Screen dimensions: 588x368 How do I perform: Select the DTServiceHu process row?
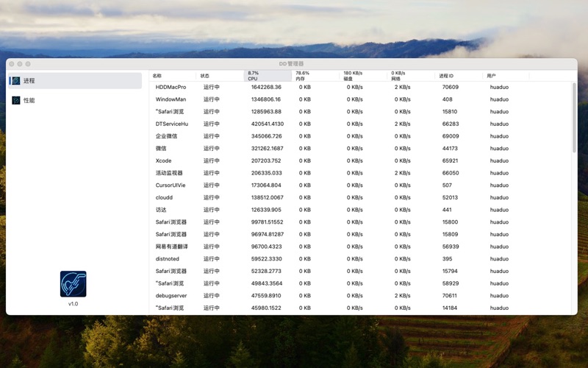tap(361, 124)
